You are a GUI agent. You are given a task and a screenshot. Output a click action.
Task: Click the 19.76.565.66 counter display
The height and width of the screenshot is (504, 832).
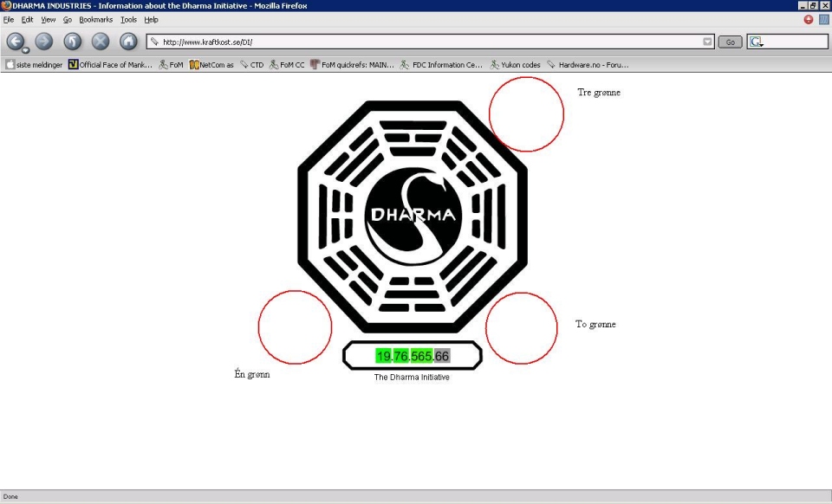tap(413, 356)
